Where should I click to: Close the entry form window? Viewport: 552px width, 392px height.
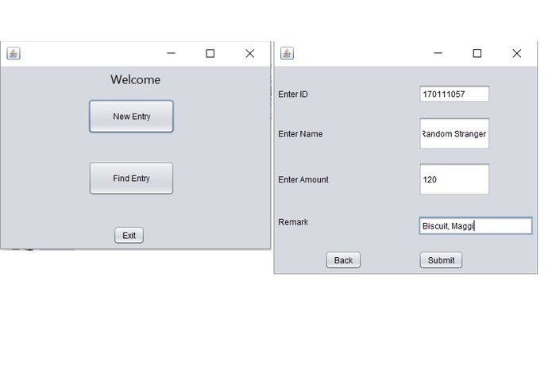pos(517,53)
